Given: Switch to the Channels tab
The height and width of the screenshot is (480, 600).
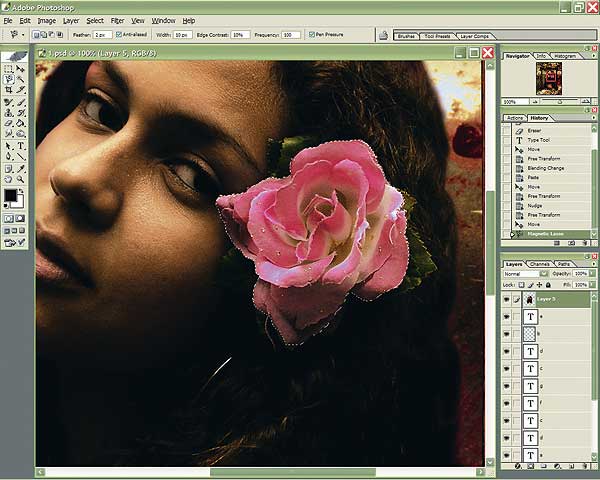Looking at the screenshot, I should (x=539, y=263).
